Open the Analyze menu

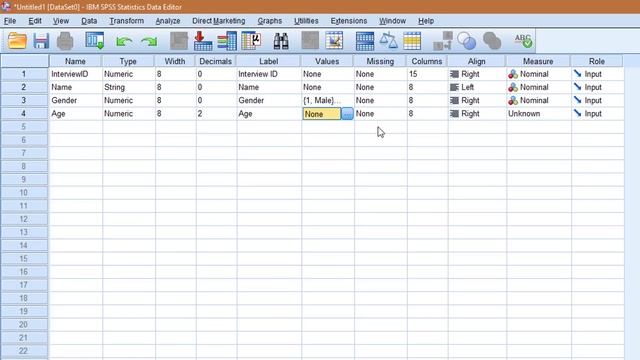(x=168, y=21)
